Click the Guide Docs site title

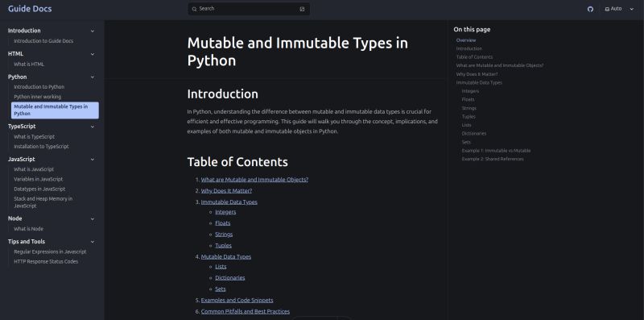[x=30, y=9]
